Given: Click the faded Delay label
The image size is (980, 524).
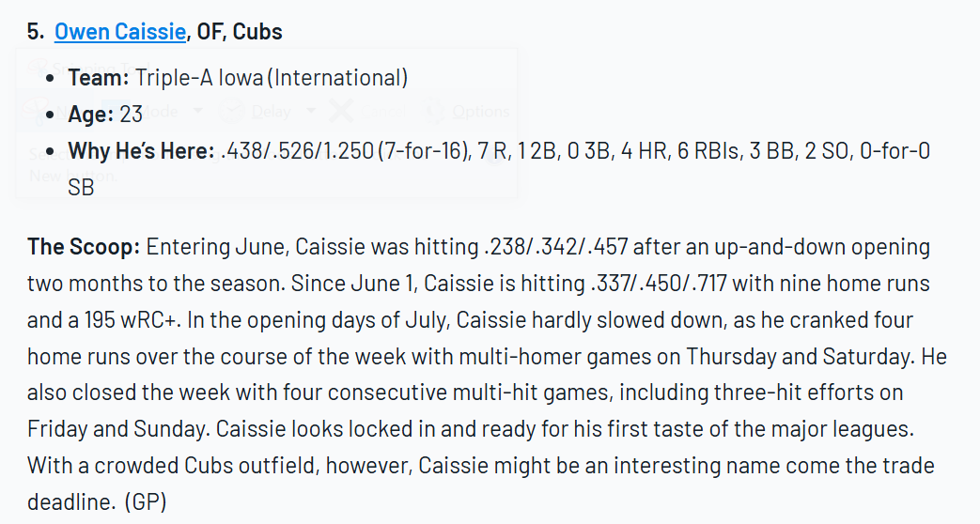Looking at the screenshot, I should click(x=271, y=111).
